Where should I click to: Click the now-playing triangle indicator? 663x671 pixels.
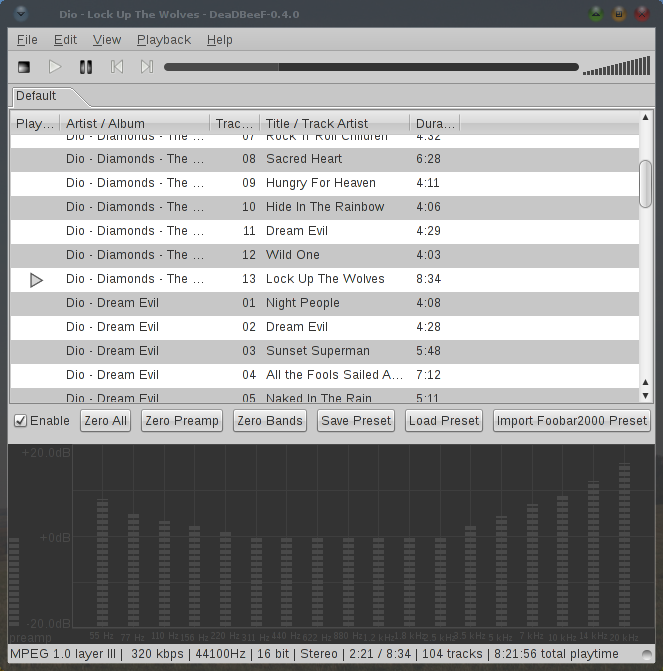pyautogui.click(x=36, y=280)
